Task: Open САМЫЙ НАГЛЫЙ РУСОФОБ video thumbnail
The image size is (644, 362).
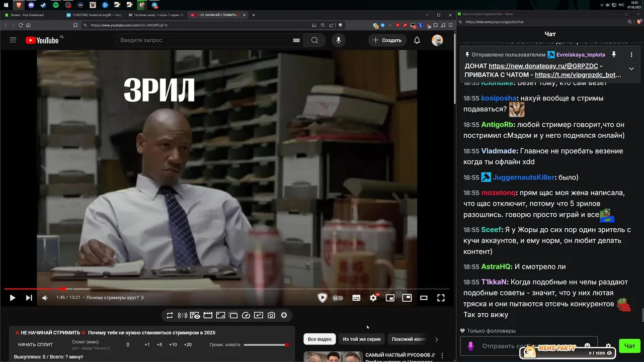Action: (x=333, y=356)
